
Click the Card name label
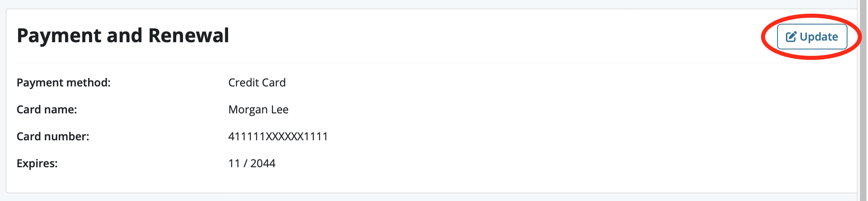[x=47, y=109]
